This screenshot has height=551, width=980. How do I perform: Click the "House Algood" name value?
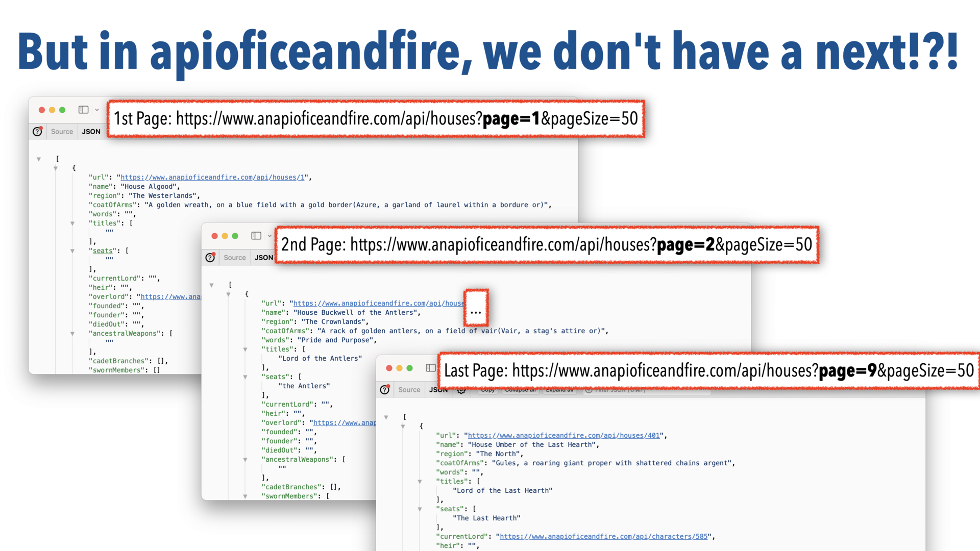(x=148, y=187)
